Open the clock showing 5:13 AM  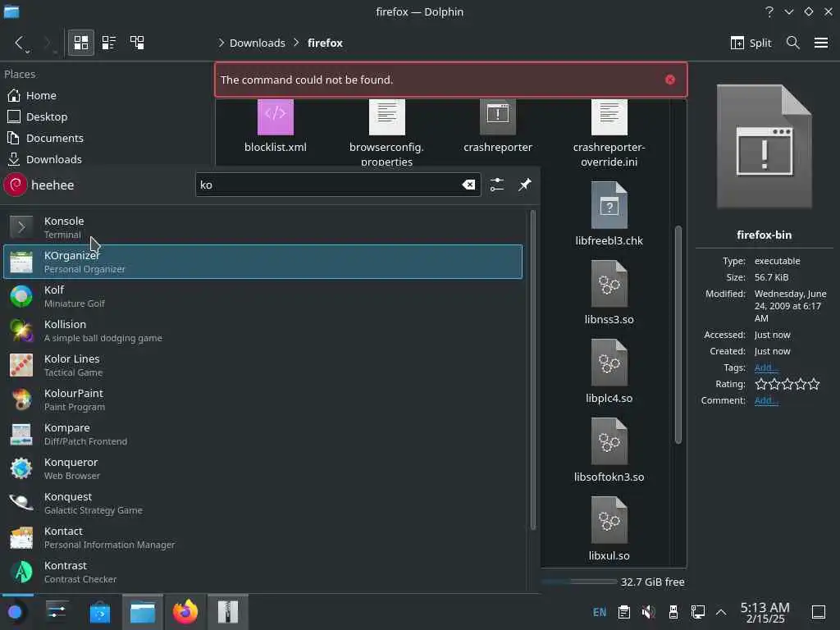(x=765, y=612)
